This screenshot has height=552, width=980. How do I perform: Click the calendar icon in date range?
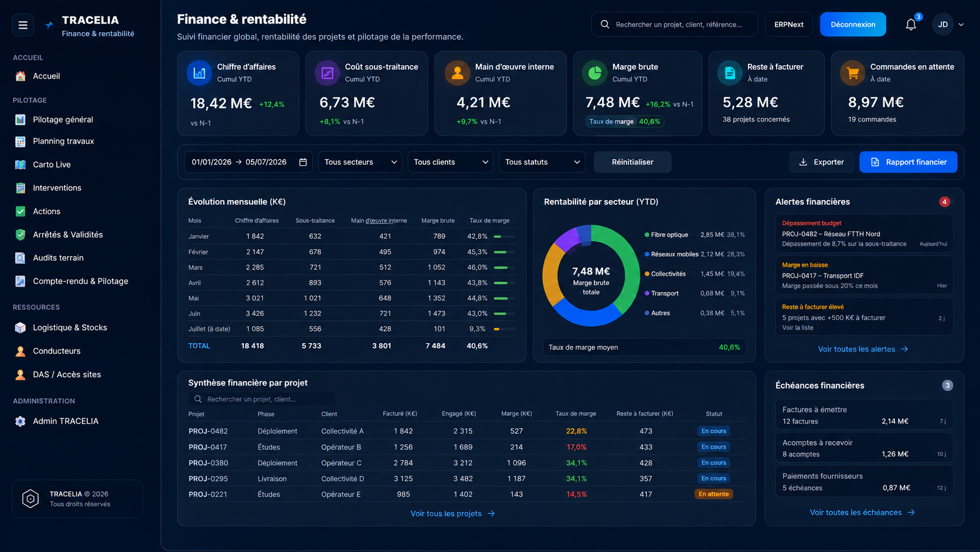pos(303,162)
